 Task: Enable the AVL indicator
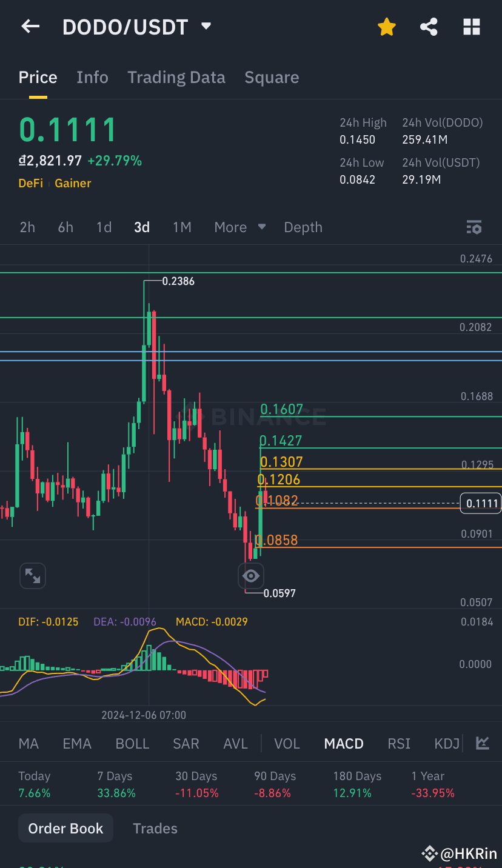(236, 744)
